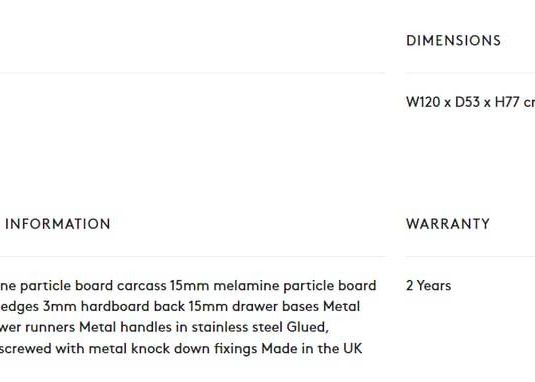The width and height of the screenshot is (535, 382).
Task: Click the INFORMATION section heading
Action: pyautogui.click(x=58, y=224)
